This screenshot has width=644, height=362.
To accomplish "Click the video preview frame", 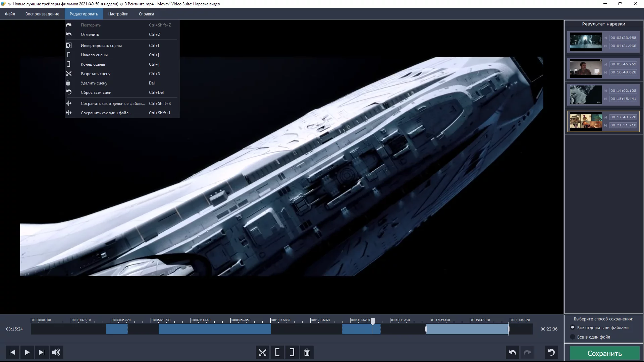I will [x=282, y=167].
